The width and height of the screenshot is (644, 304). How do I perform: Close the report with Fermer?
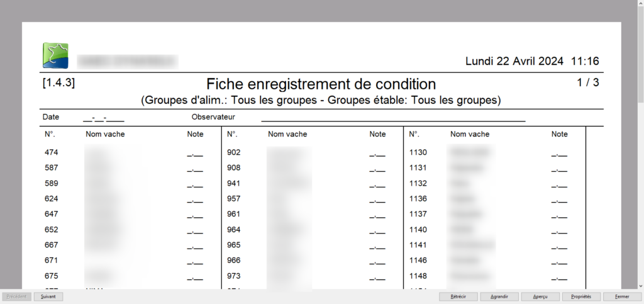(622, 296)
